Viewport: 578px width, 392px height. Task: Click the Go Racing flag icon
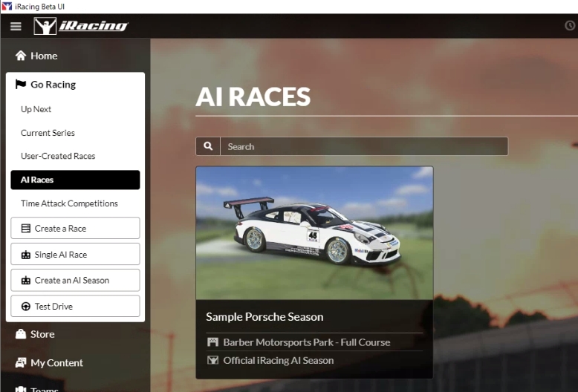(x=21, y=85)
